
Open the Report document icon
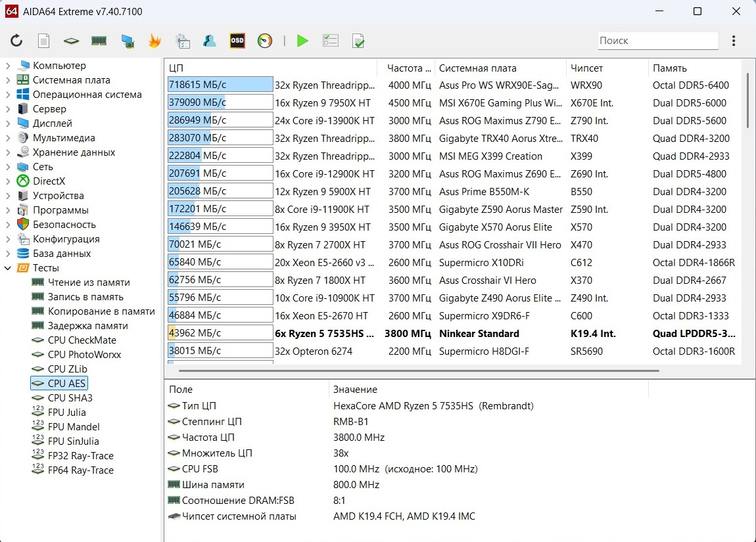tap(43, 41)
